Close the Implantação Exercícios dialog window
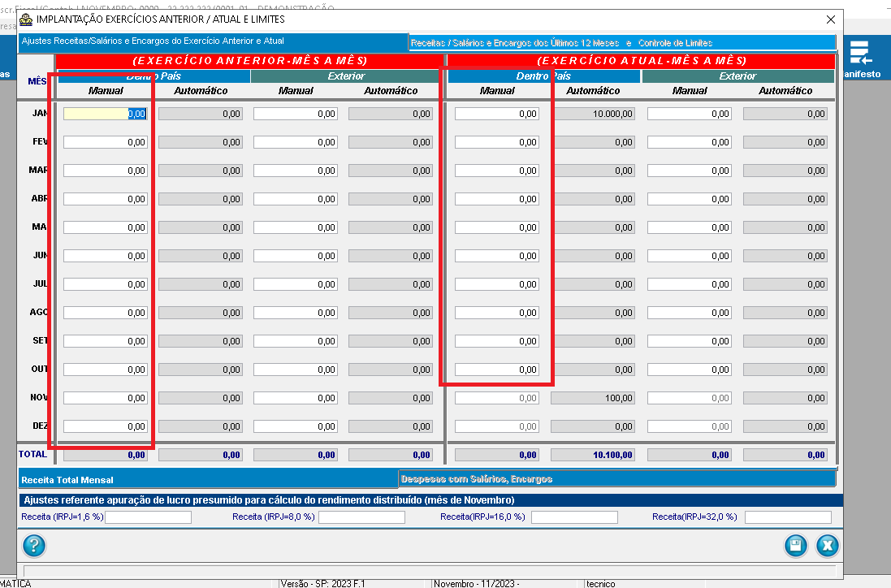Image resolution: width=891 pixels, height=588 pixels. click(x=830, y=19)
